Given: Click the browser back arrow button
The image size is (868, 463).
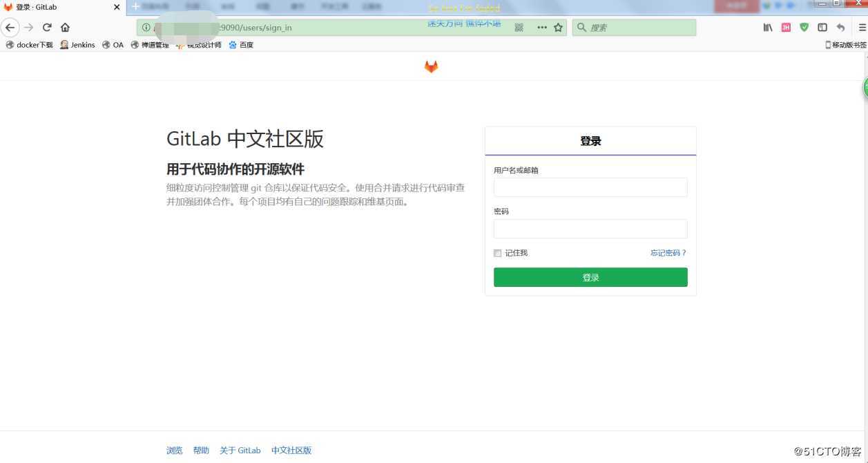Looking at the screenshot, I should click(x=10, y=28).
